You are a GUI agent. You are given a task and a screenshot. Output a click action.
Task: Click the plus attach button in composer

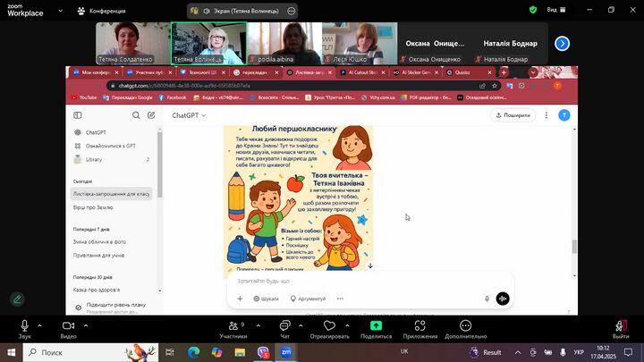click(x=240, y=299)
